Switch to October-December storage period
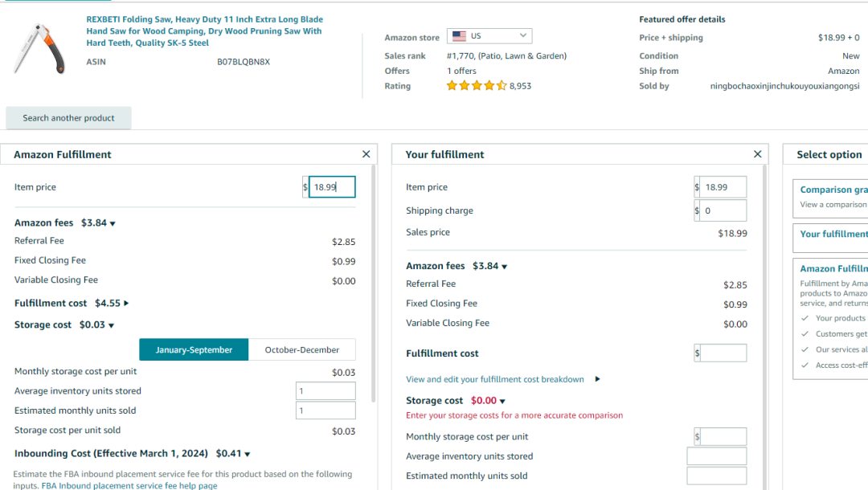This screenshot has width=868, height=490. [x=302, y=349]
